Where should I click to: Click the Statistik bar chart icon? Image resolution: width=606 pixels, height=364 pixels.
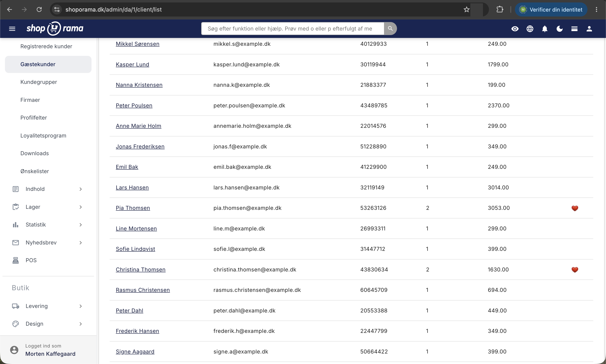coord(15,225)
